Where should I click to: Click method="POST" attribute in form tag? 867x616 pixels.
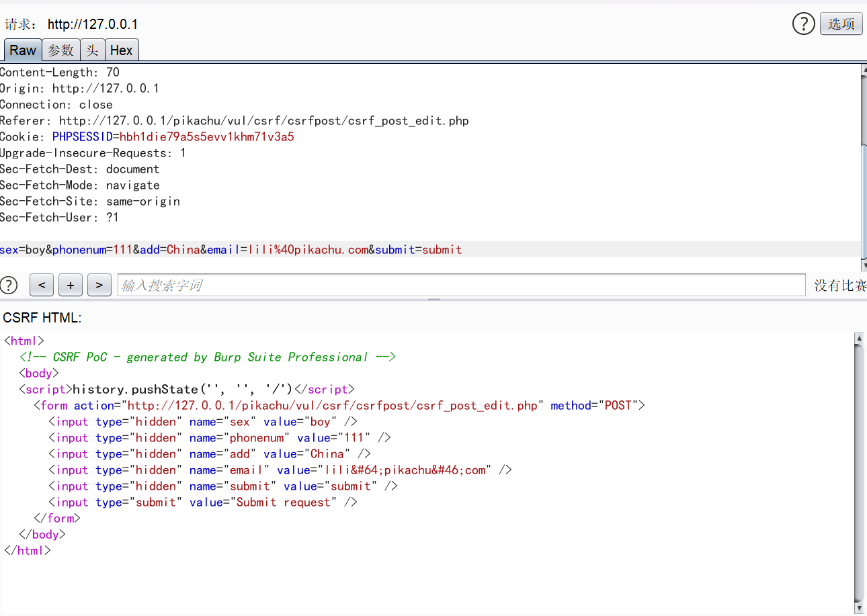click(595, 406)
